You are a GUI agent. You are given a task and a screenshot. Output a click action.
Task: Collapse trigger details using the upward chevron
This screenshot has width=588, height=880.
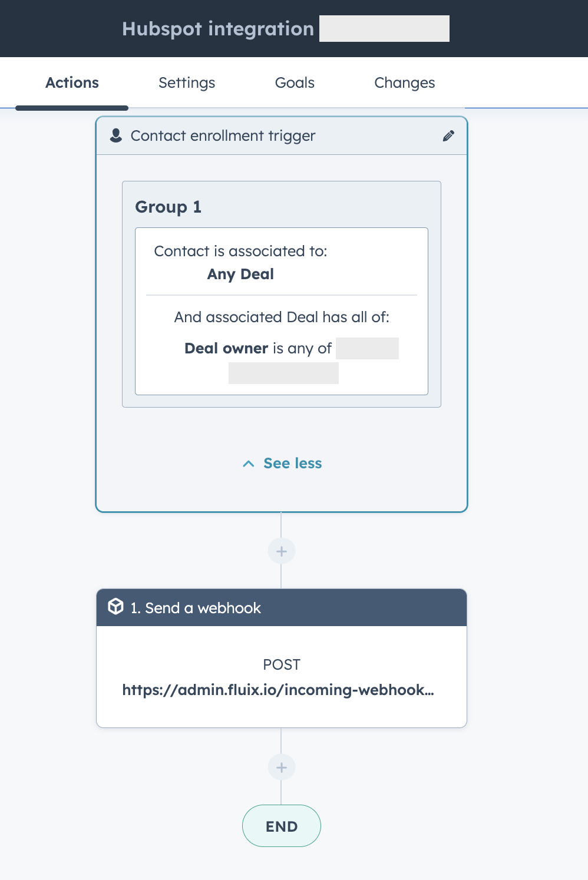248,464
